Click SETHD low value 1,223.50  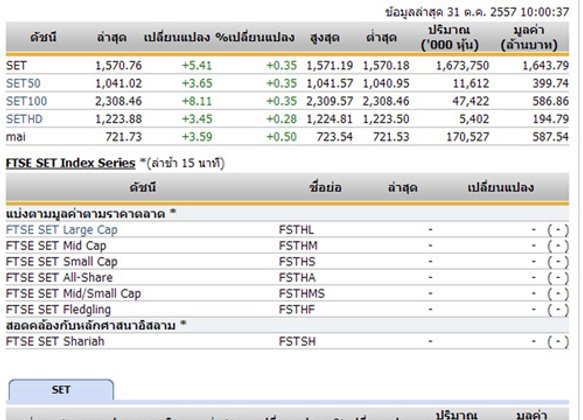point(386,119)
